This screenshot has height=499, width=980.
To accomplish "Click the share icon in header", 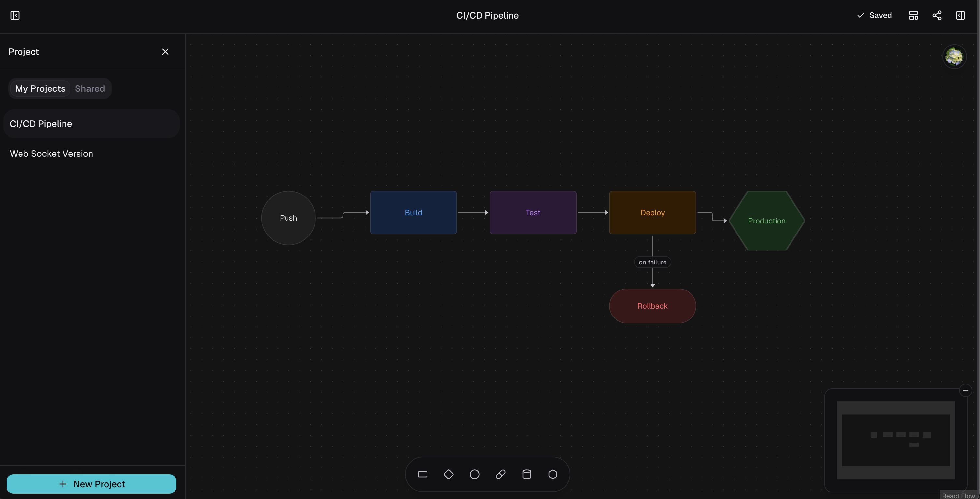I will tap(937, 15).
